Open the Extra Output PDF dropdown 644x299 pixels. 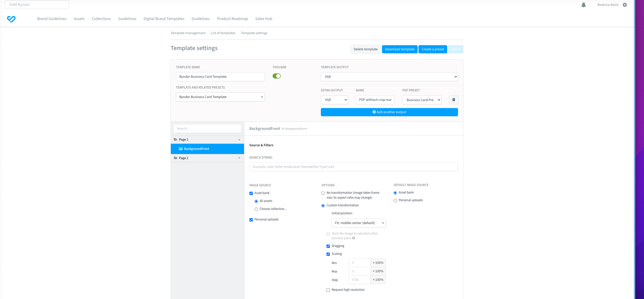coord(334,100)
